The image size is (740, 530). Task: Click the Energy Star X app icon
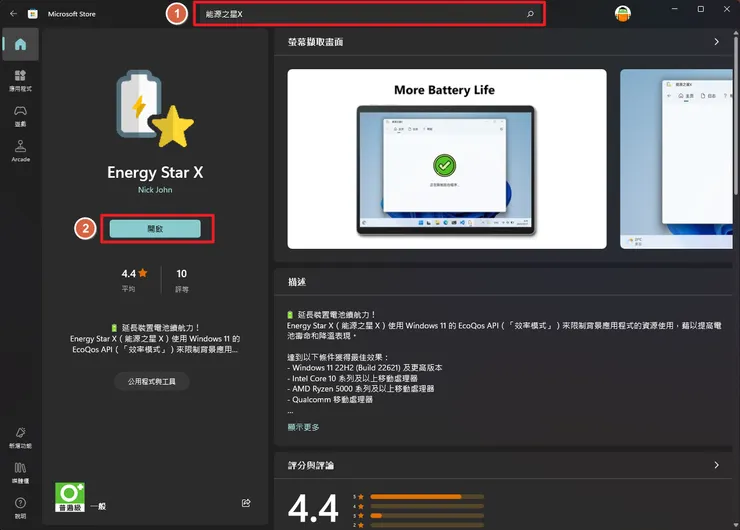point(155,109)
